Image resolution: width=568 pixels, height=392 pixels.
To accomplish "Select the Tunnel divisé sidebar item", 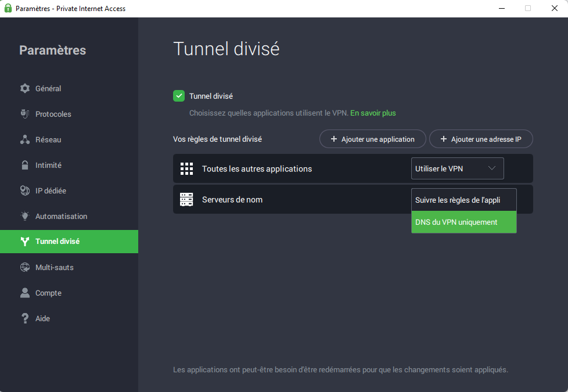I will [x=69, y=241].
